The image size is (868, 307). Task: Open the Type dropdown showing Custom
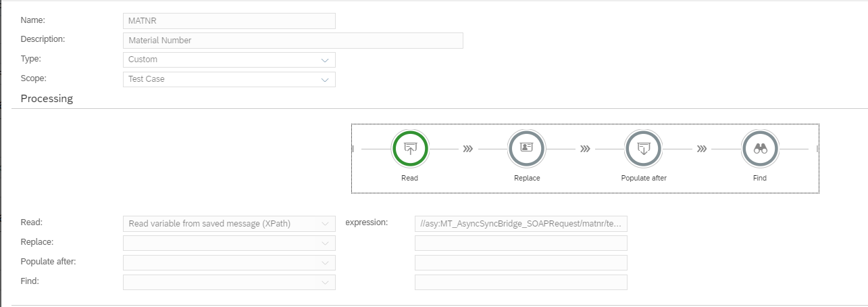pyautogui.click(x=229, y=60)
